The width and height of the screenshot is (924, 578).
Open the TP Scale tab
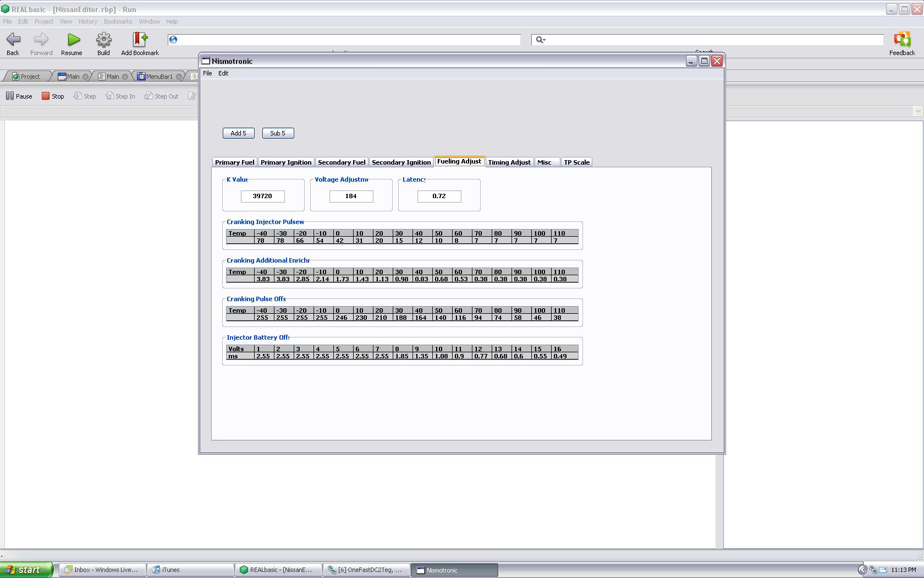click(577, 162)
